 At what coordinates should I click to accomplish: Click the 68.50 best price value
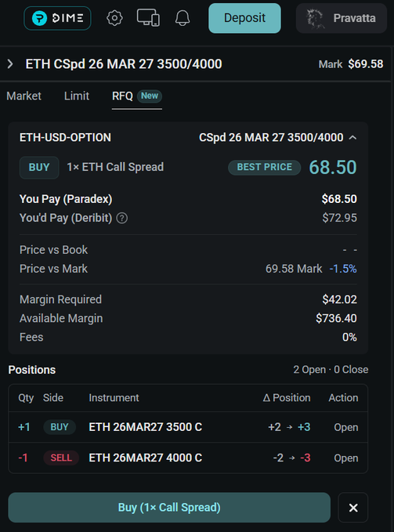(333, 167)
